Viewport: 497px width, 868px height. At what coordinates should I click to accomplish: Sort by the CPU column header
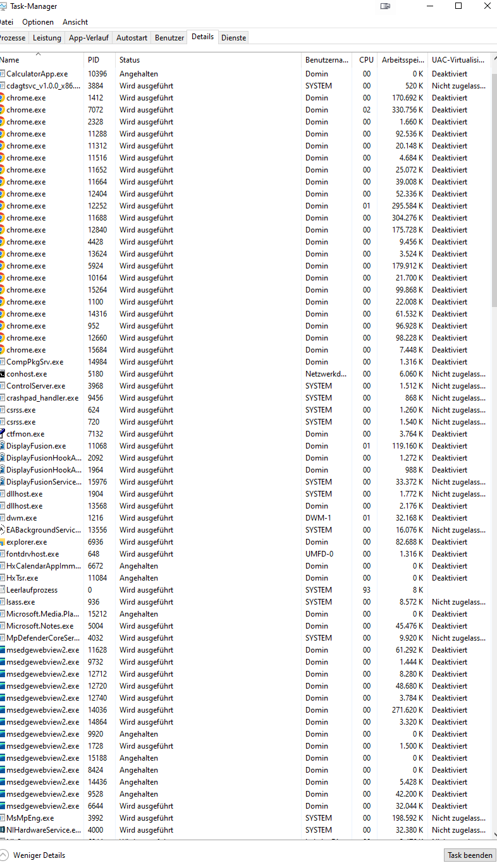tap(365, 60)
